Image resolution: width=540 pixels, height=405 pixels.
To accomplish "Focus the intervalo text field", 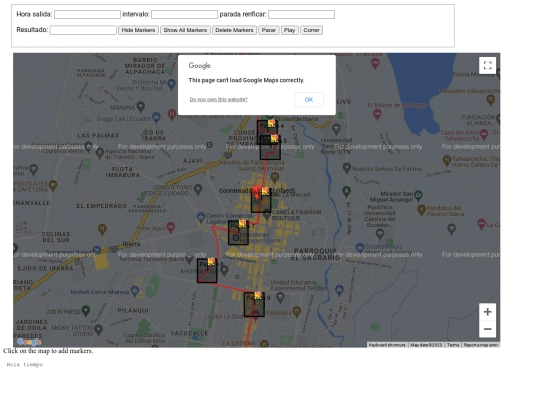I will coord(184,14).
